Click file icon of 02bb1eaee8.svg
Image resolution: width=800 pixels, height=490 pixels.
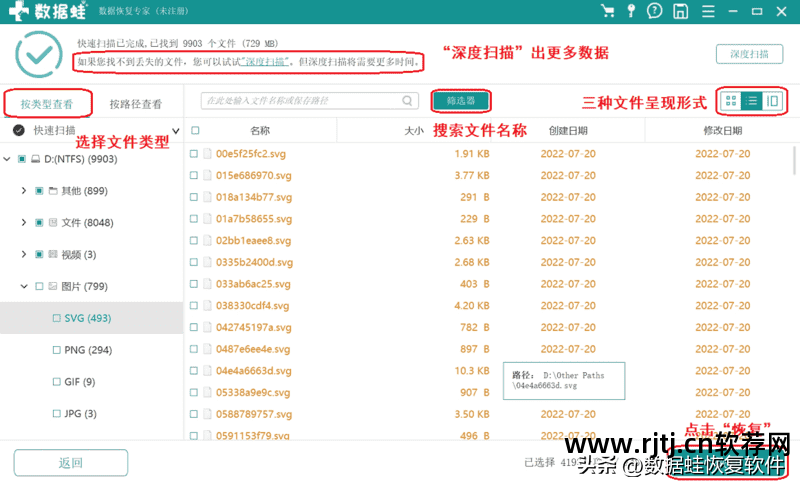[x=207, y=240]
